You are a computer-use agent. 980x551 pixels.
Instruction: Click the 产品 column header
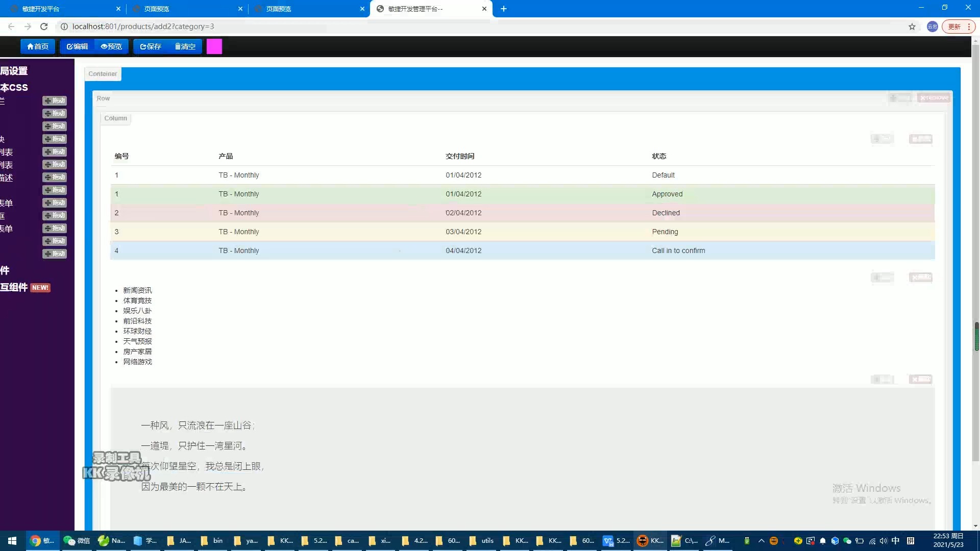[226, 156]
